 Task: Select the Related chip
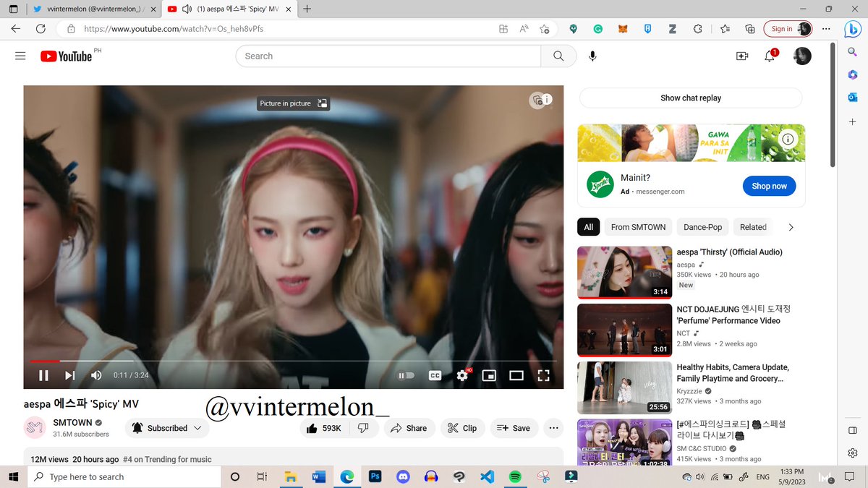point(753,227)
